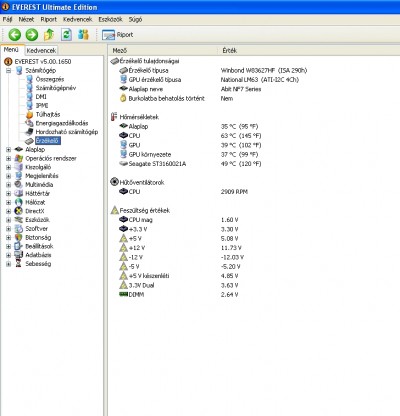The height and width of the screenshot is (416, 400).
Task: Select the Energiagazdálkodás tree item
Action: pyautogui.click(x=62, y=123)
